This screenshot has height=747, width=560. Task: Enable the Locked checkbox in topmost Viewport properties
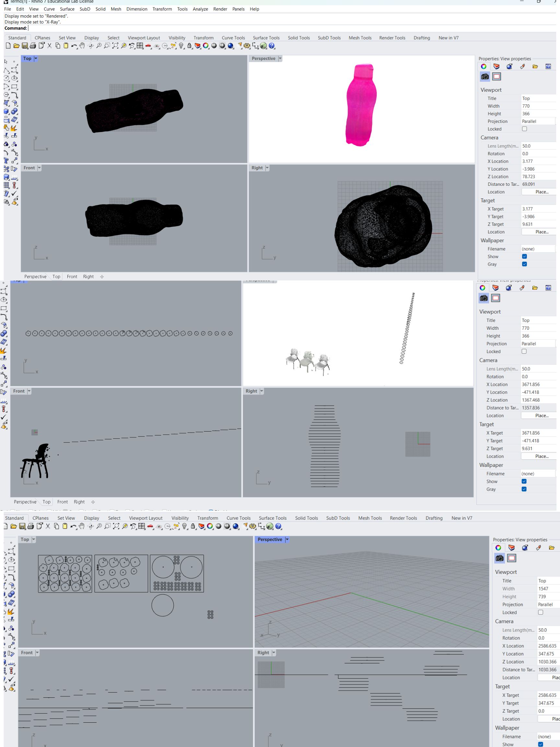(x=524, y=129)
